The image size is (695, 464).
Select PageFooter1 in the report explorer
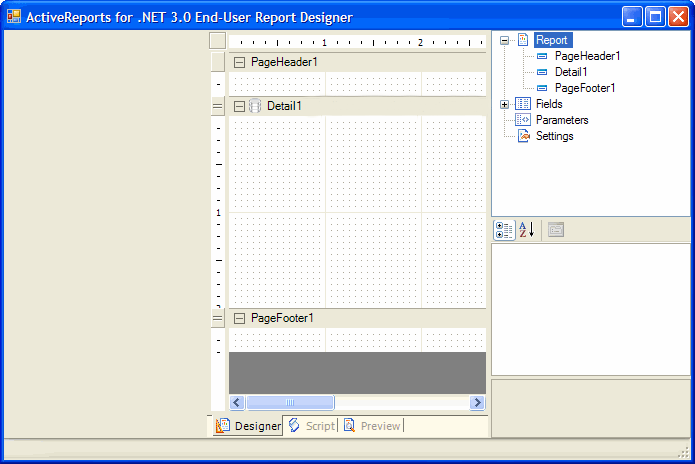(584, 88)
